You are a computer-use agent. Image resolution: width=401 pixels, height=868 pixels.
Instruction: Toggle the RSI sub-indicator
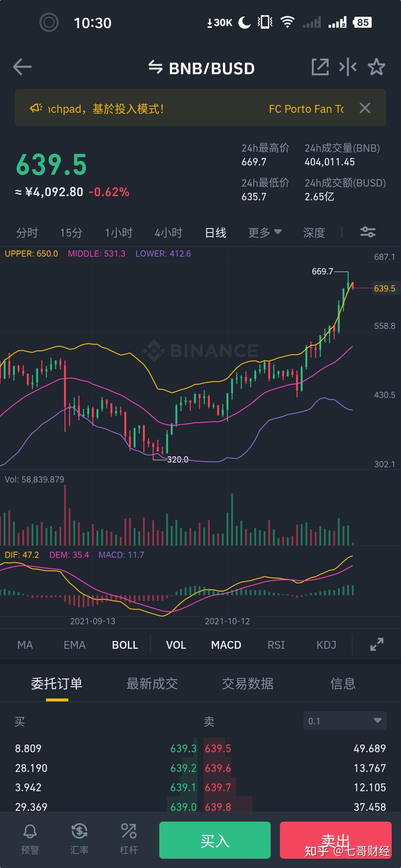[276, 645]
